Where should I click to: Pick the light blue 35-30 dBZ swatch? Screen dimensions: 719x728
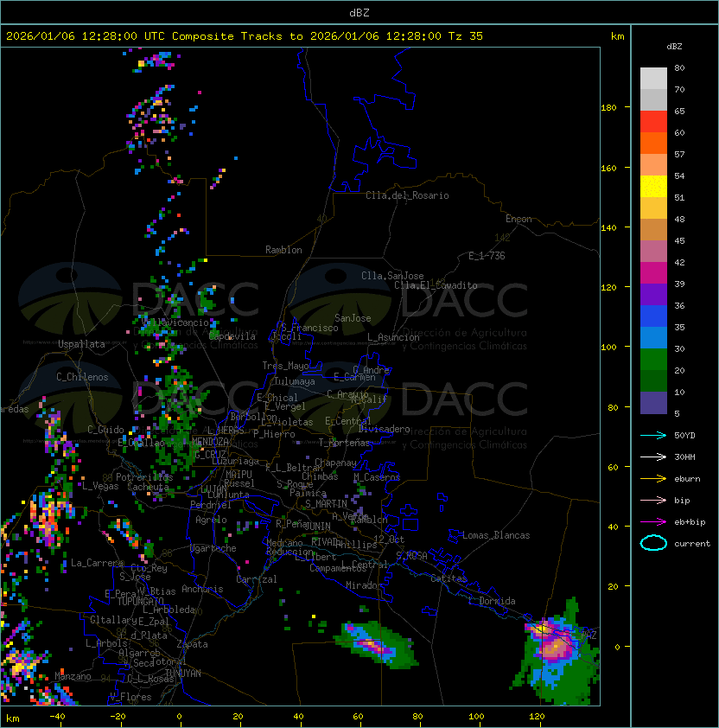(x=653, y=337)
